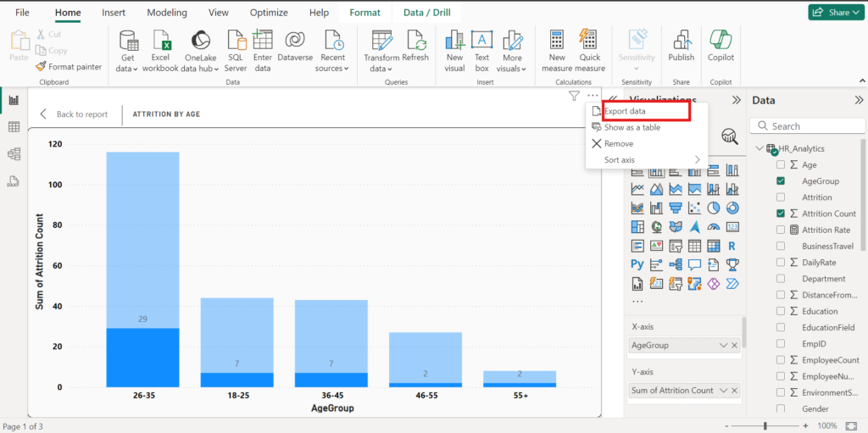Collapse the HR_Analytics table tree
Screen dimensions: 868x433
point(759,148)
